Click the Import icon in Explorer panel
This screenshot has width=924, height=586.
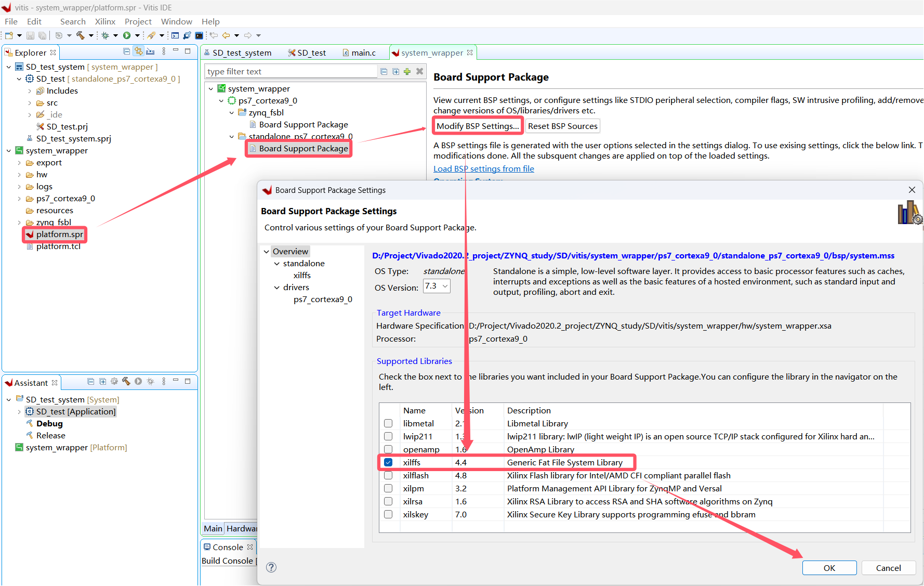tap(150, 51)
